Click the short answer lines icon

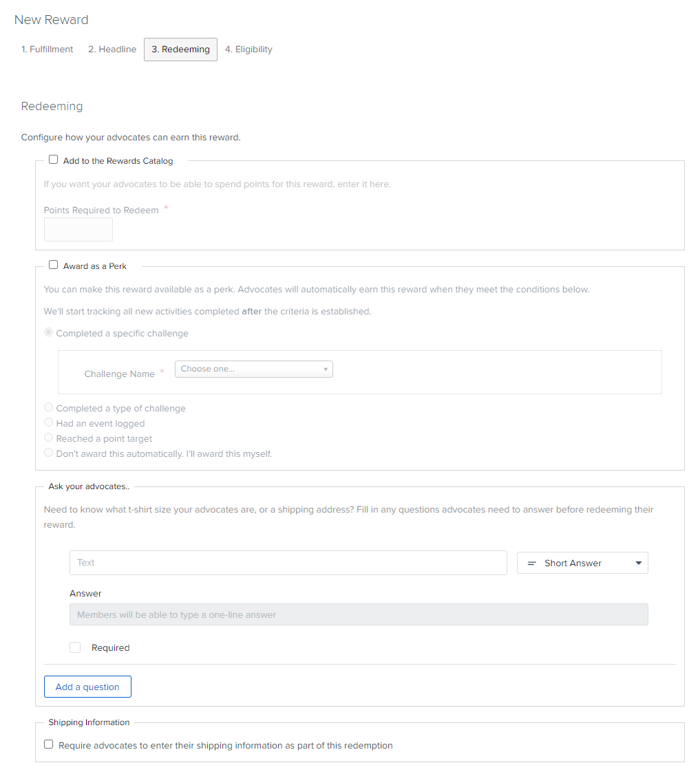[x=531, y=563]
